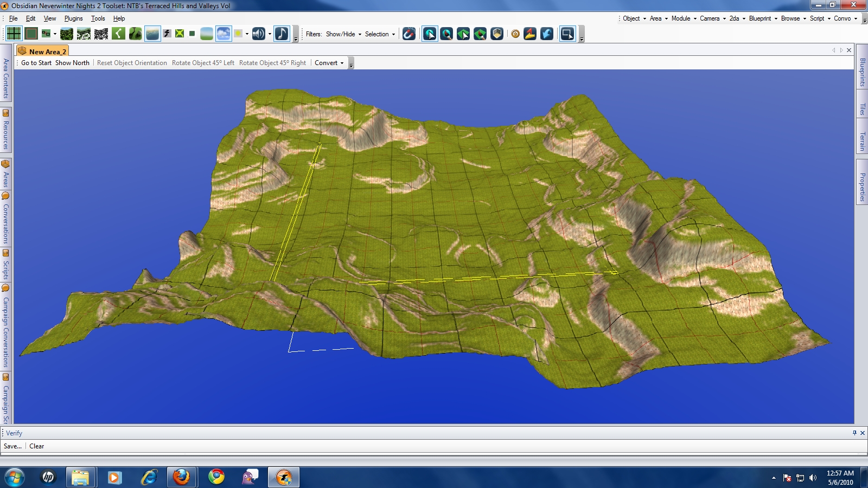Select the paint objects brush tool
The image size is (868, 488).
coord(446,34)
